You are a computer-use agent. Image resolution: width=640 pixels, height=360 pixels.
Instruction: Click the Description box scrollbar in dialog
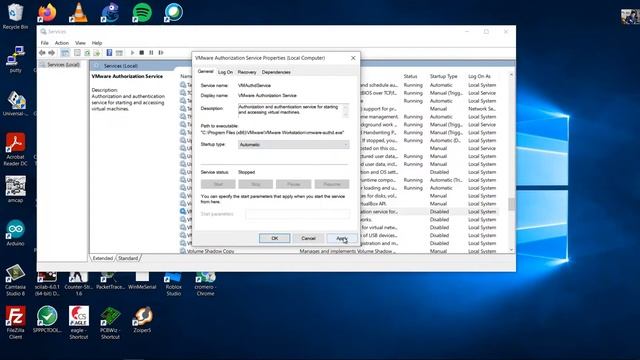click(346, 110)
